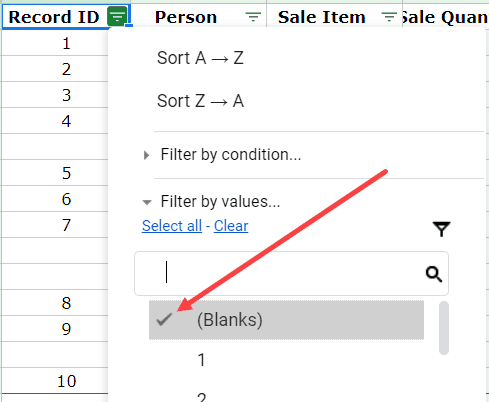Uncheck the (Blanks) checkmark

point(164,320)
